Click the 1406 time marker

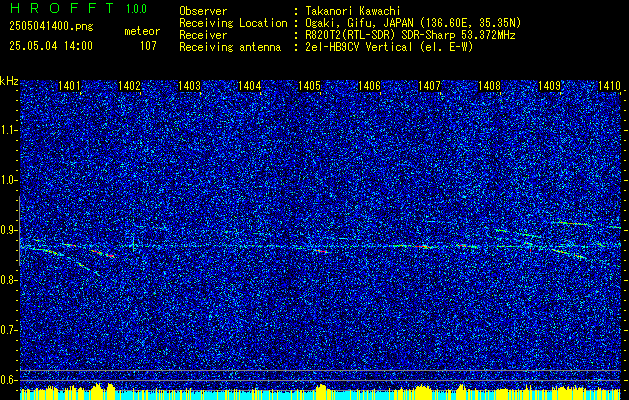(369, 85)
